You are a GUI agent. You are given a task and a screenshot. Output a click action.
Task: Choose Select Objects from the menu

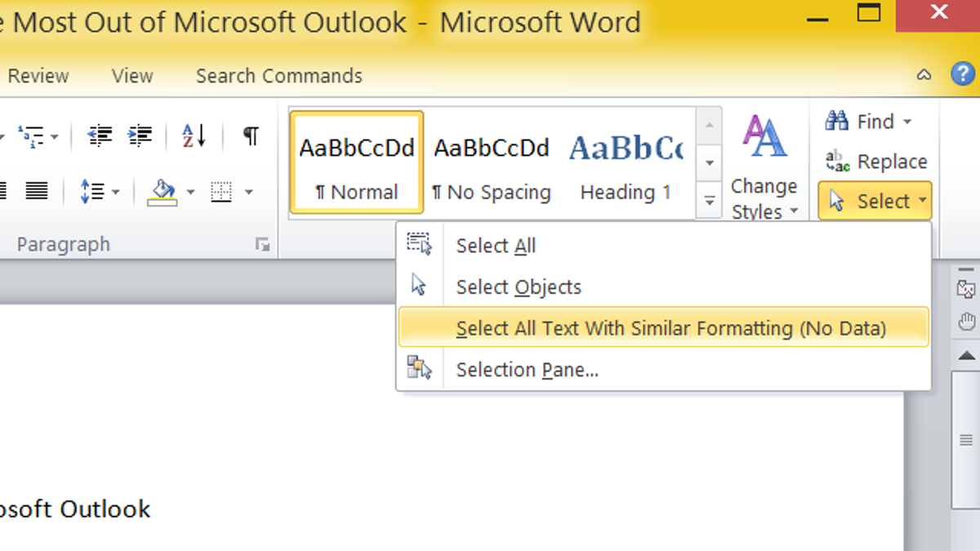pyautogui.click(x=663, y=287)
